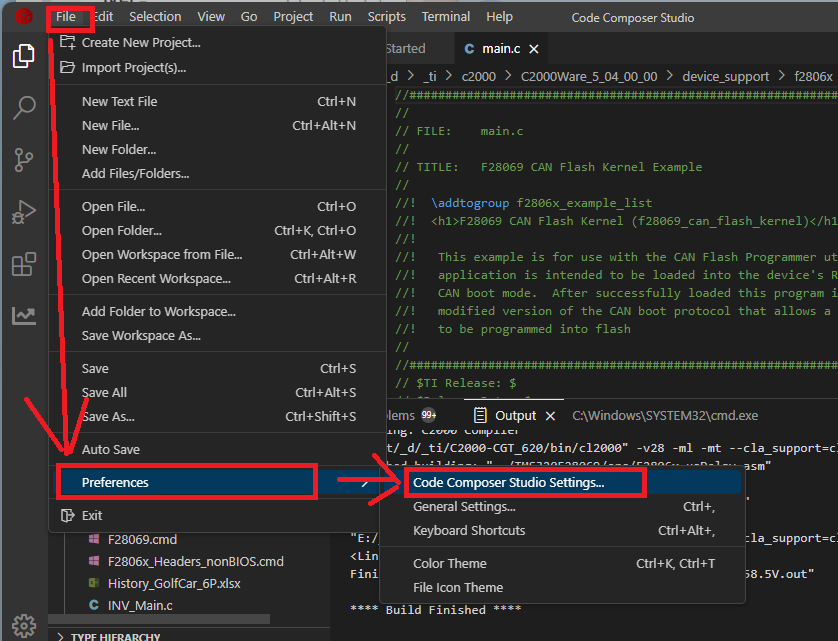Open the Source Control view icon

coord(24,160)
